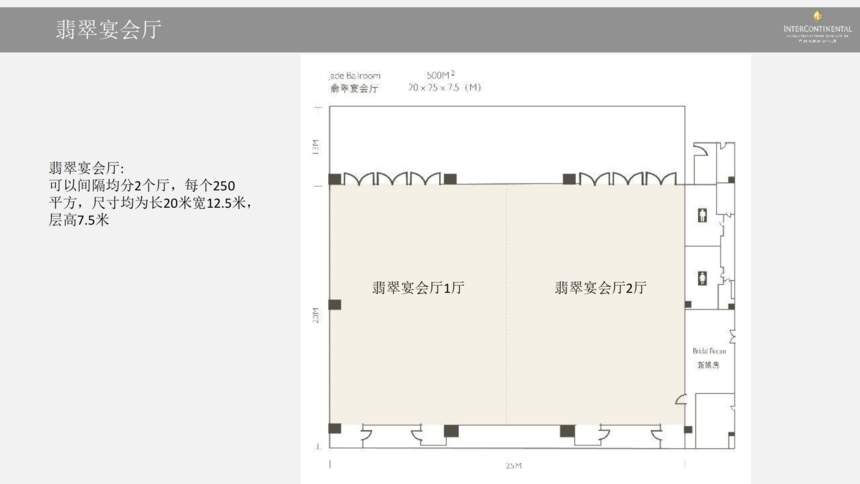Viewport: 860px width, 484px height.
Task: Click the Jade Ballroom English label
Action: [x=355, y=75]
